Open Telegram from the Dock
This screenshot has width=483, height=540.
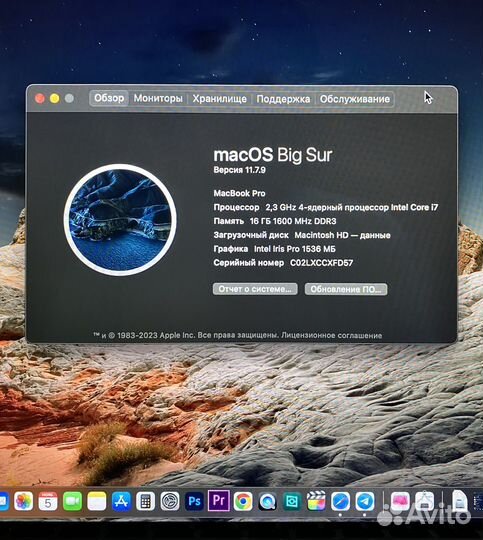[x=365, y=501]
